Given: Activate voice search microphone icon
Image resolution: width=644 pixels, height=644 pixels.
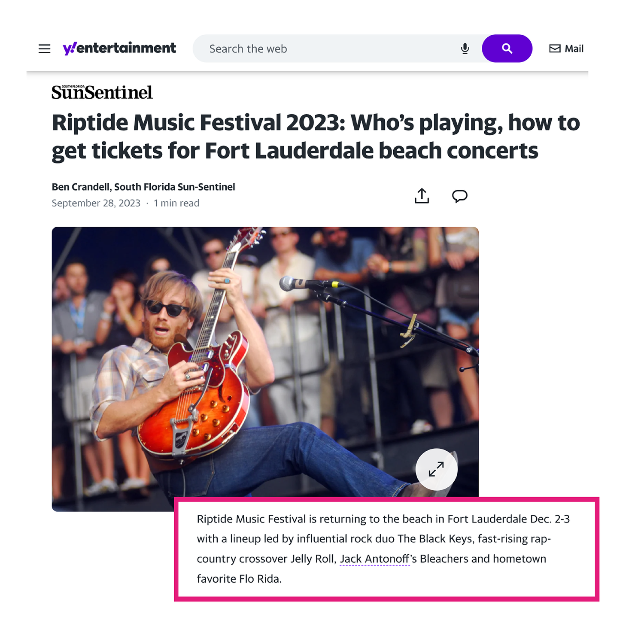Looking at the screenshot, I should pos(465,49).
